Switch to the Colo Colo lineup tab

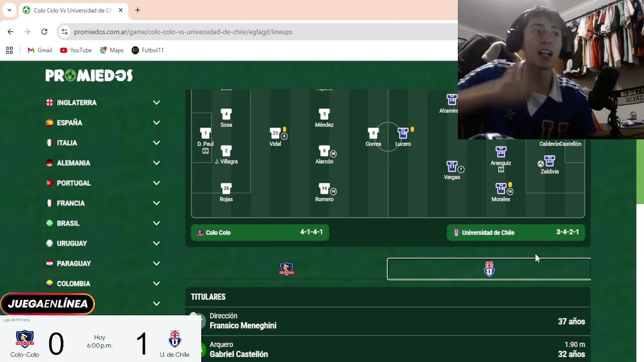[286, 269]
